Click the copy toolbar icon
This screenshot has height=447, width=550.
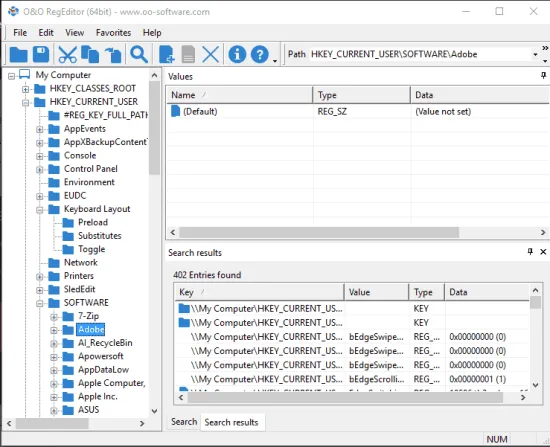tap(90, 55)
